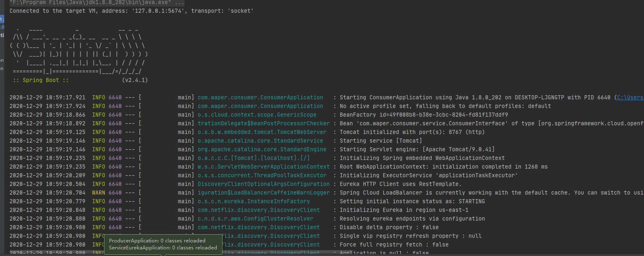Click logger LoadBalancerCaffeineWarnLogger
Screen dimensions: 644x256
(x=263, y=193)
